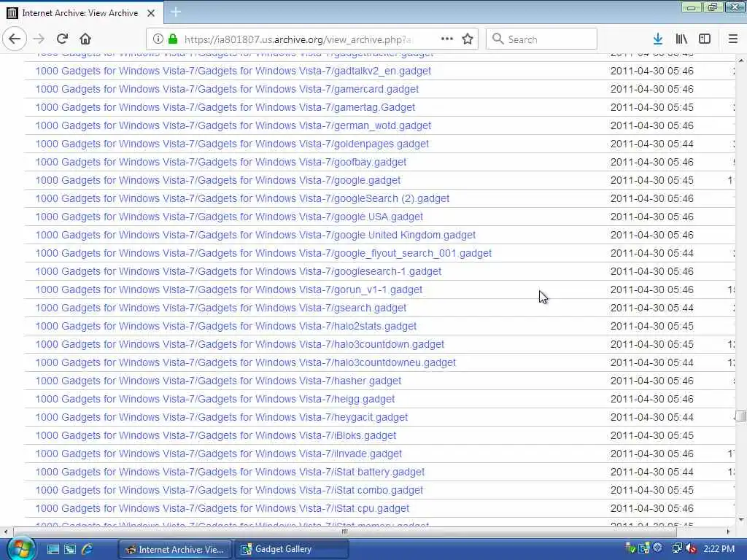Open the Firefox hamburger menu
This screenshot has height=560, width=747.
[x=733, y=39]
